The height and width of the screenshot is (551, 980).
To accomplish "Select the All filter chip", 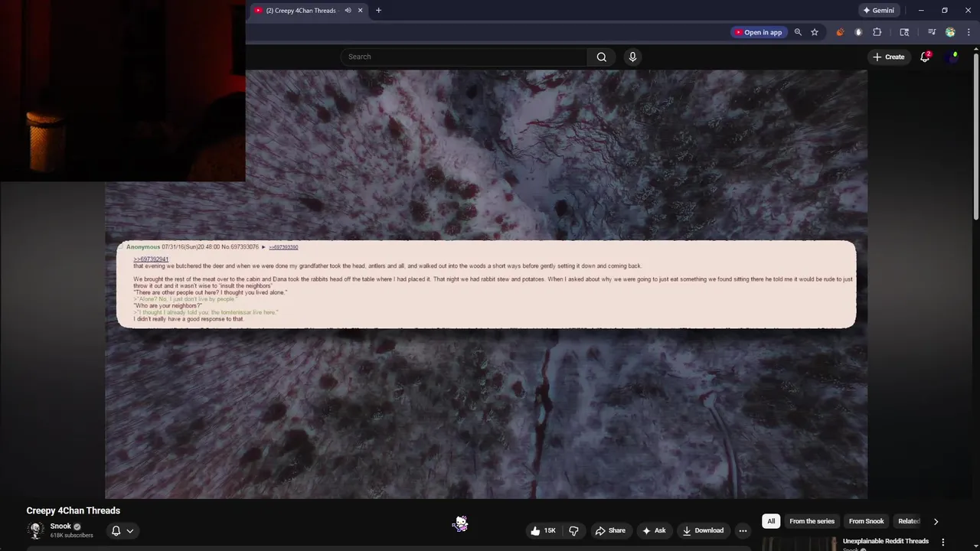I will (771, 521).
